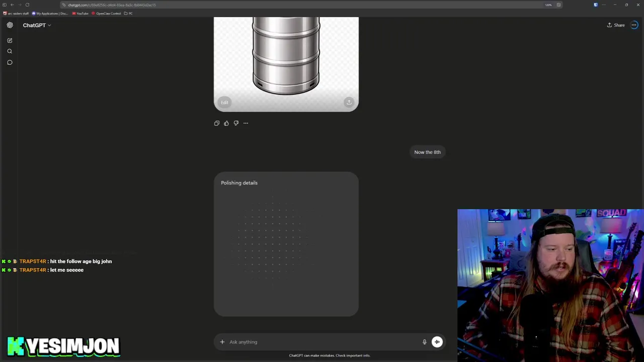Give a thumbs up to the response

pos(226,123)
